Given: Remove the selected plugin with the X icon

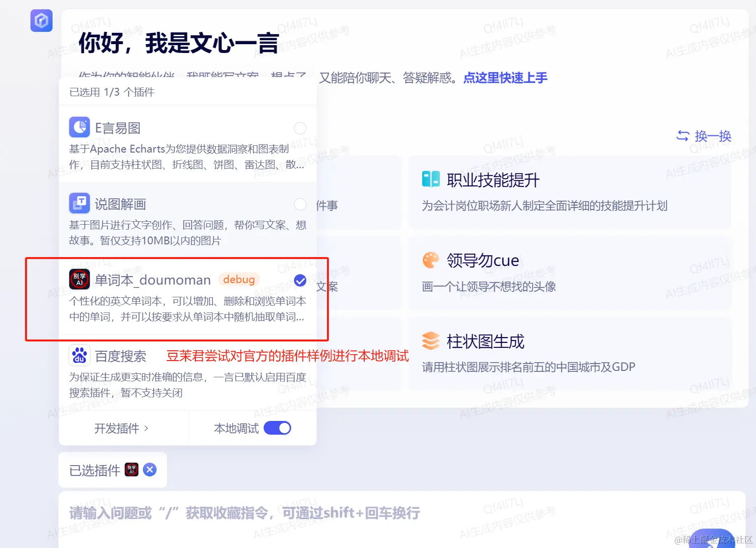Looking at the screenshot, I should pos(150,470).
